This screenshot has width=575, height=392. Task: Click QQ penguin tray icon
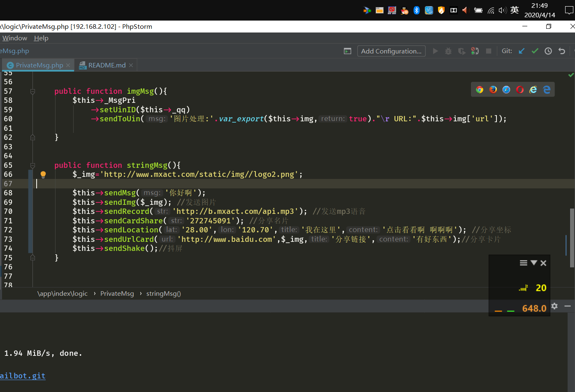[x=405, y=10]
